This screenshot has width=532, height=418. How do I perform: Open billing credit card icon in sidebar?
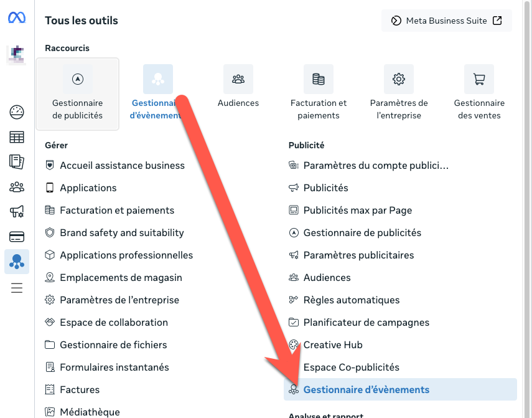(x=17, y=237)
